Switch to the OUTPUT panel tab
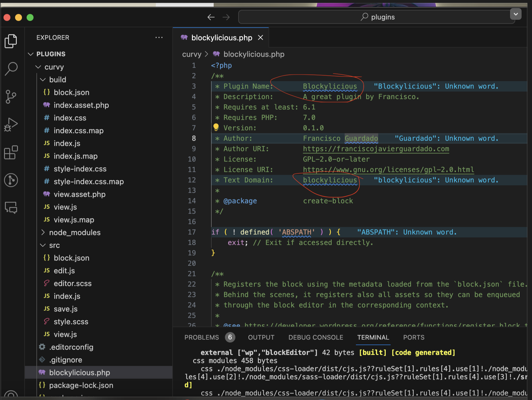 (261, 337)
